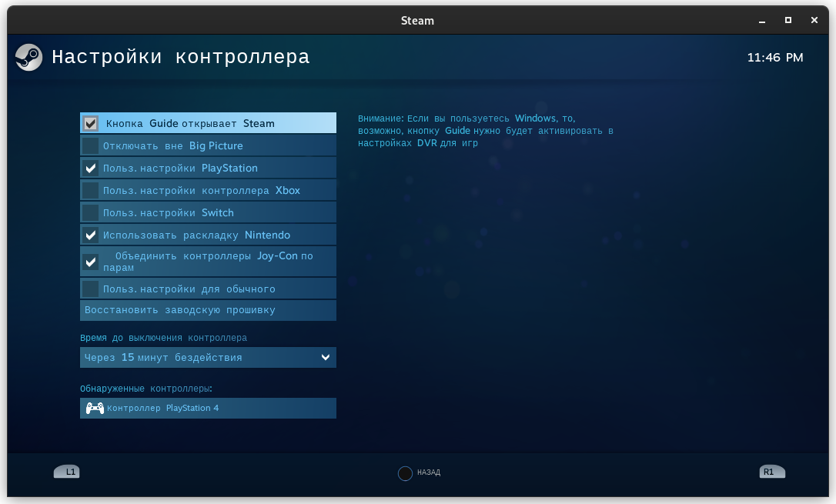
Task: Toggle 'Объединить контроллеры Joy-Con по парам'
Action: point(91,262)
